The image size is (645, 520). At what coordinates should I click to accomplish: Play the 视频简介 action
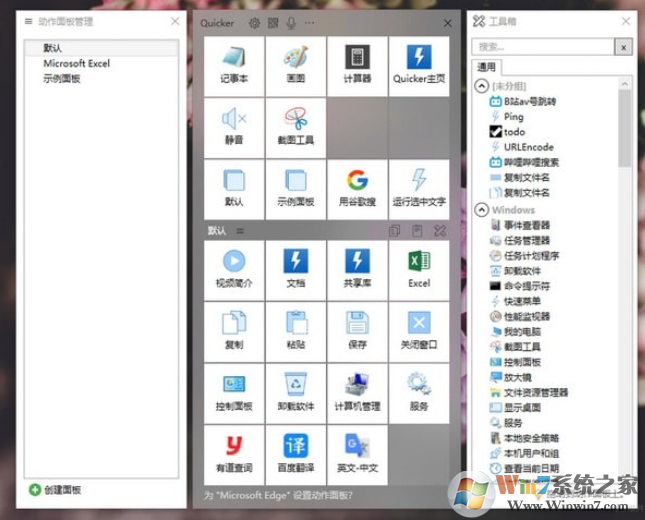coord(234,271)
